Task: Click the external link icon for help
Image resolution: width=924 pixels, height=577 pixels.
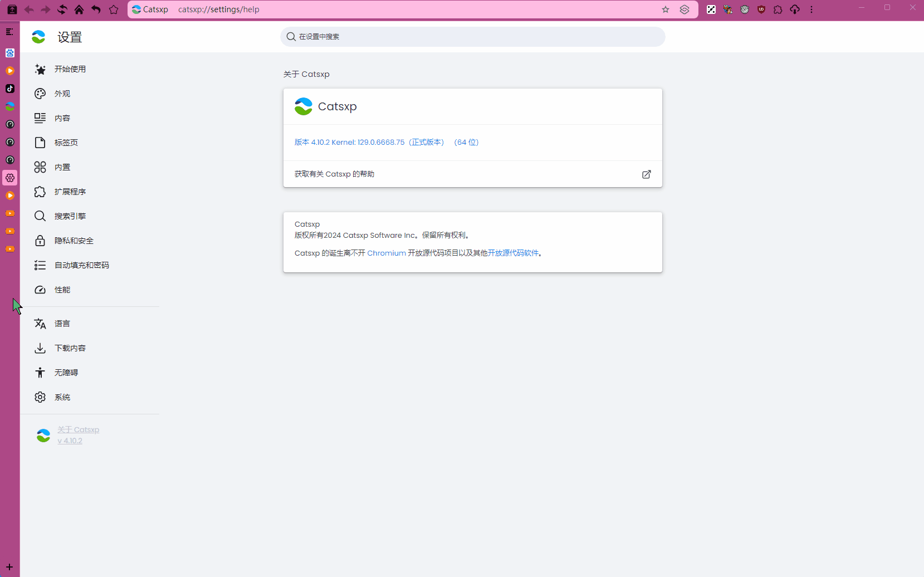Action: [x=647, y=174]
